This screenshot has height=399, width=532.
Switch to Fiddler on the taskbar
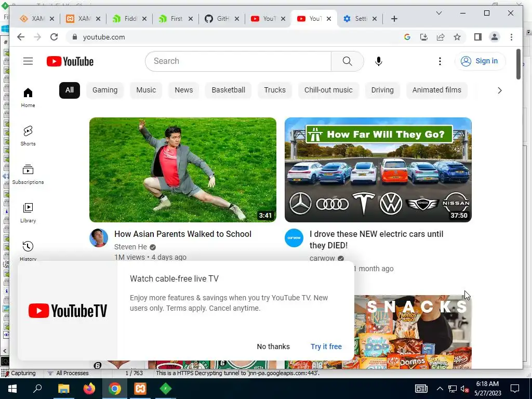166,389
